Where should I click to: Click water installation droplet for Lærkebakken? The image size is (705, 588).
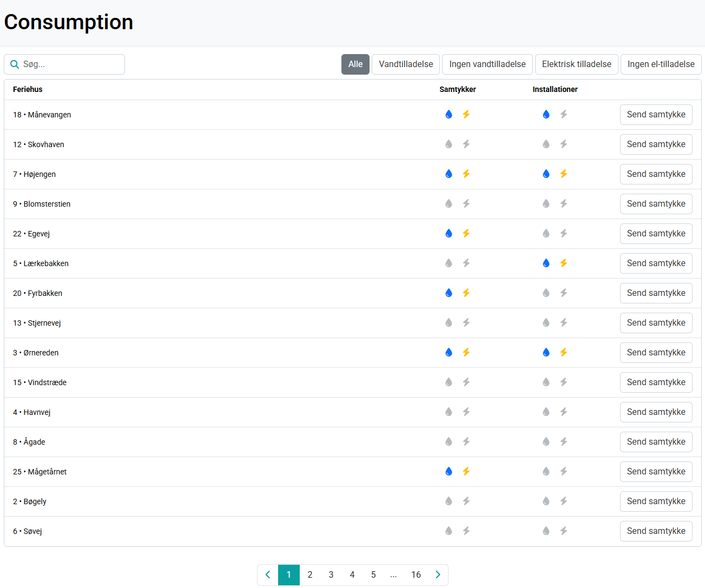click(546, 263)
